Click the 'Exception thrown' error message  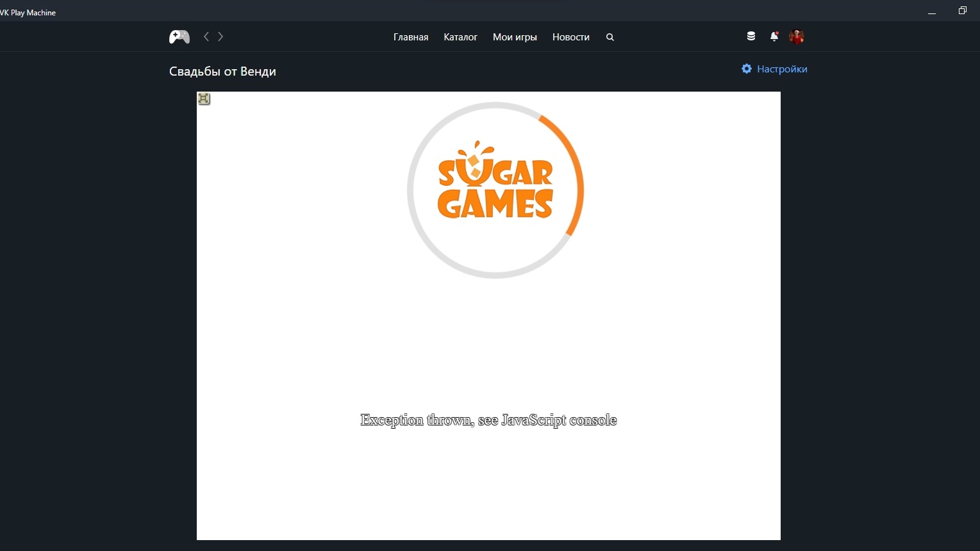tap(488, 420)
